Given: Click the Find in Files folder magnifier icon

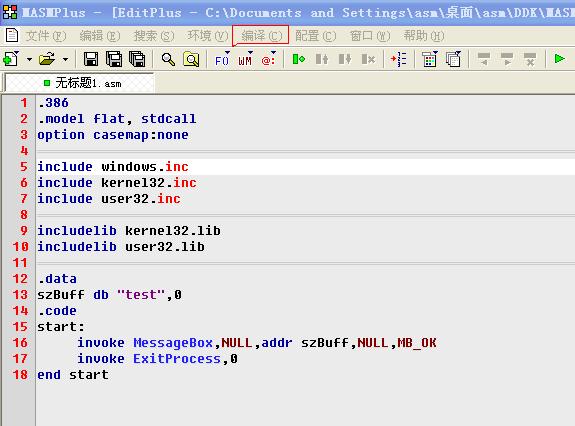Looking at the screenshot, I should [x=191, y=59].
